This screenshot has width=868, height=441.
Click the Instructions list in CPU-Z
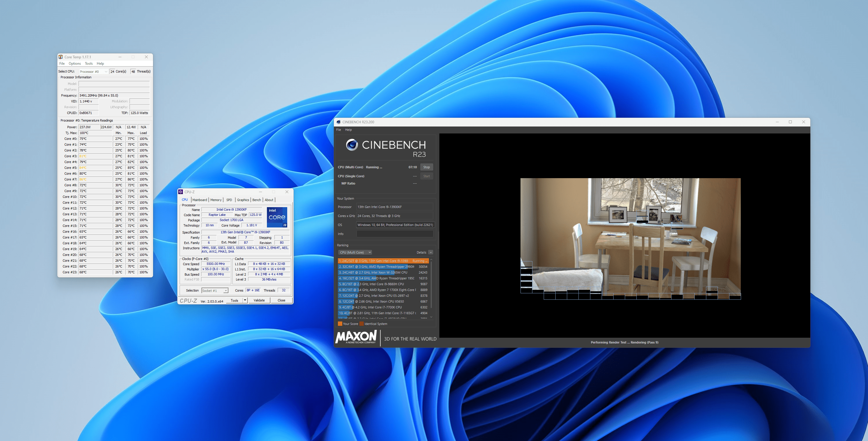tap(245, 250)
